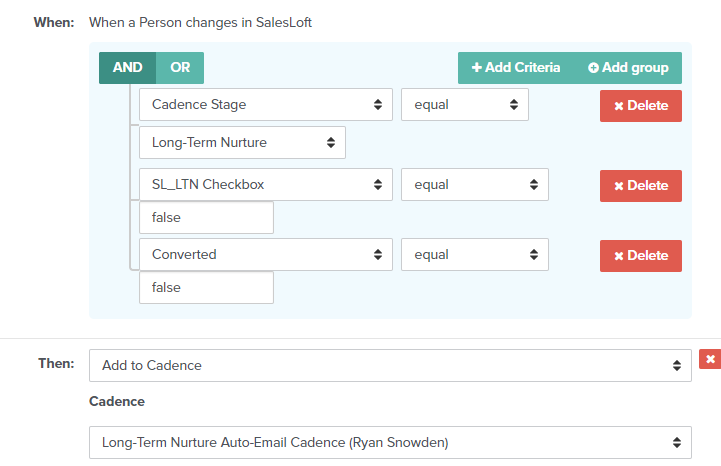Open the Cadence Stage field dropdown

pyautogui.click(x=265, y=105)
